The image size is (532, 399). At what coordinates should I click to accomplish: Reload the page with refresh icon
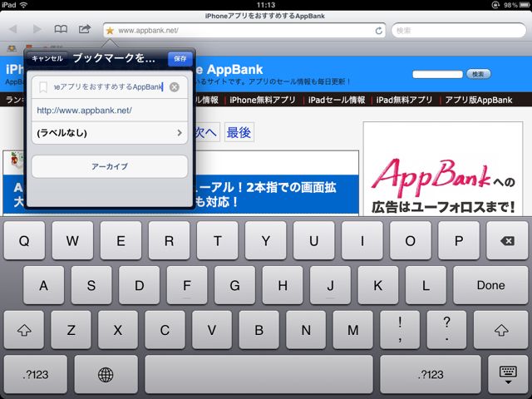coord(379,31)
